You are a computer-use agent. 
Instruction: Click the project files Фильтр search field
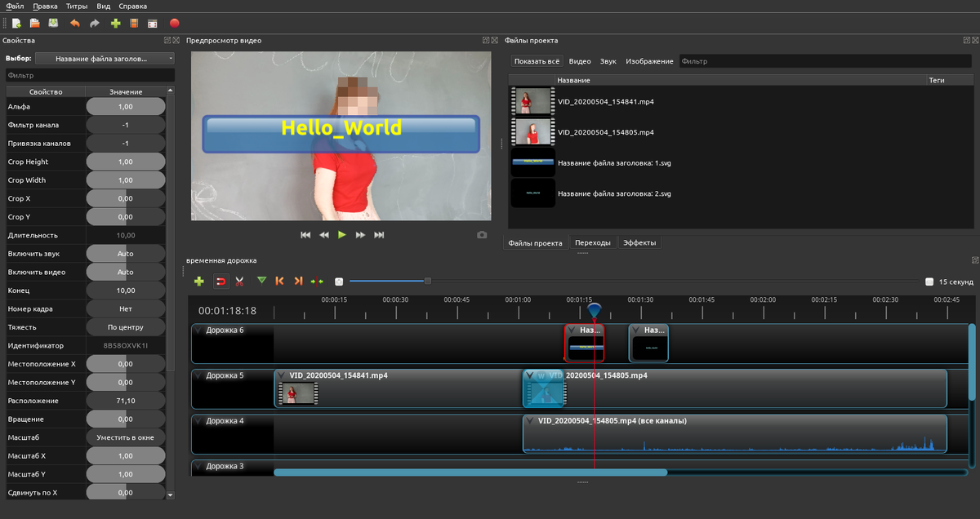pos(825,61)
